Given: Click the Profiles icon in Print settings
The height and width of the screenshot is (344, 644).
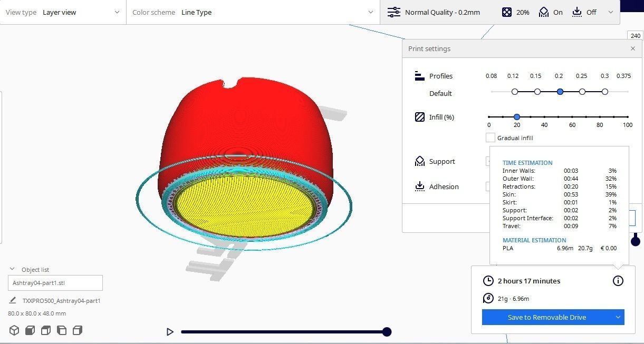Looking at the screenshot, I should click(x=420, y=76).
